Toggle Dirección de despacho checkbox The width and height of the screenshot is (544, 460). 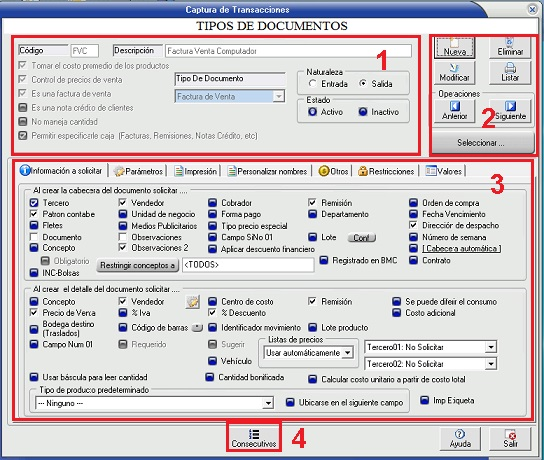point(413,225)
